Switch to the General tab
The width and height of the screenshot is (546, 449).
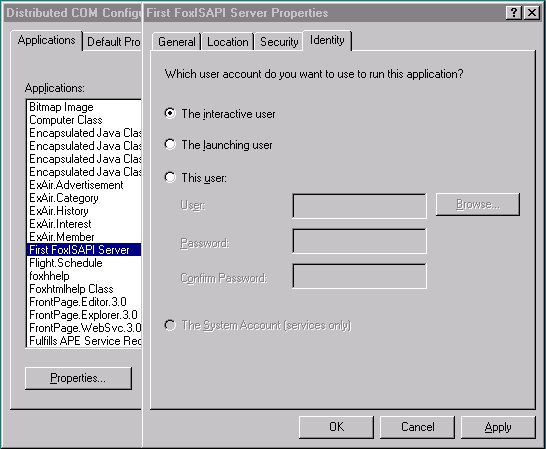(177, 42)
